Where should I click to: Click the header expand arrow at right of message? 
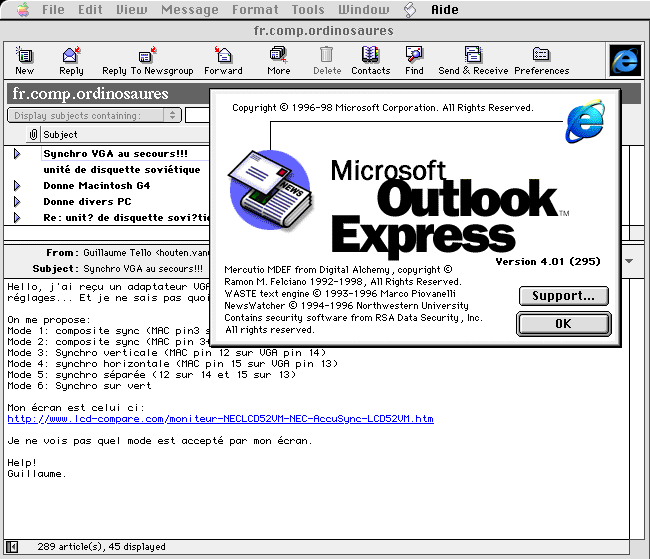[x=629, y=261]
